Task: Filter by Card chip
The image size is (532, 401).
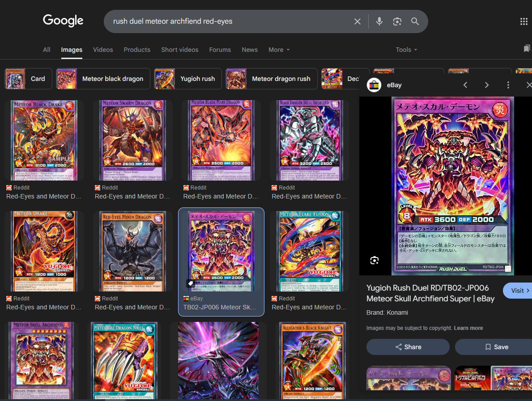Action: (29, 79)
